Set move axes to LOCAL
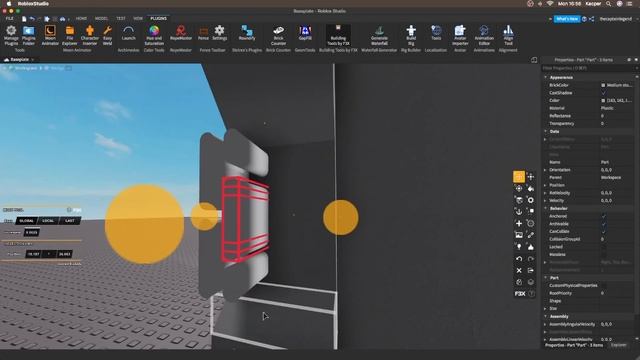Image resolution: width=640 pixels, height=360 pixels. click(x=48, y=221)
